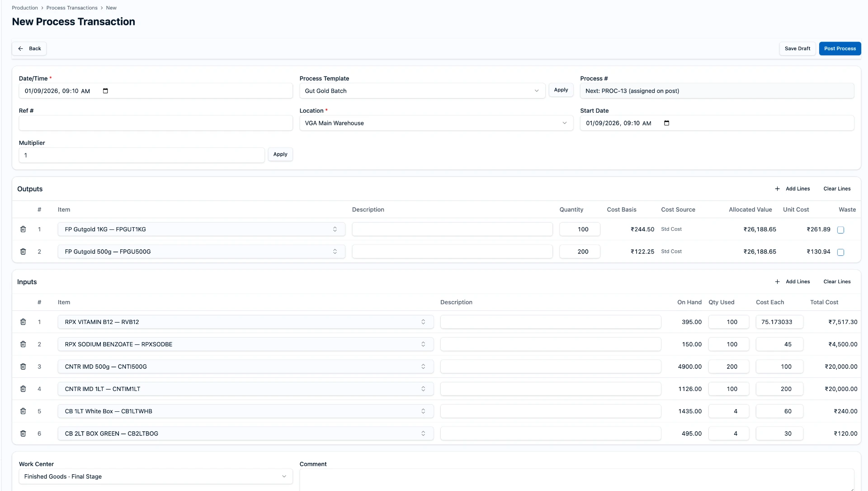Open Start Date calendar picker icon
The width and height of the screenshot is (868, 491).
point(666,123)
